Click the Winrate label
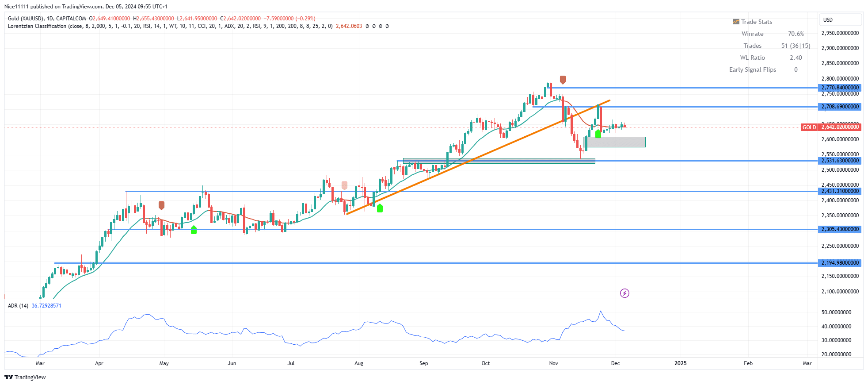Viewport: 868px width, 385px height. (x=753, y=34)
